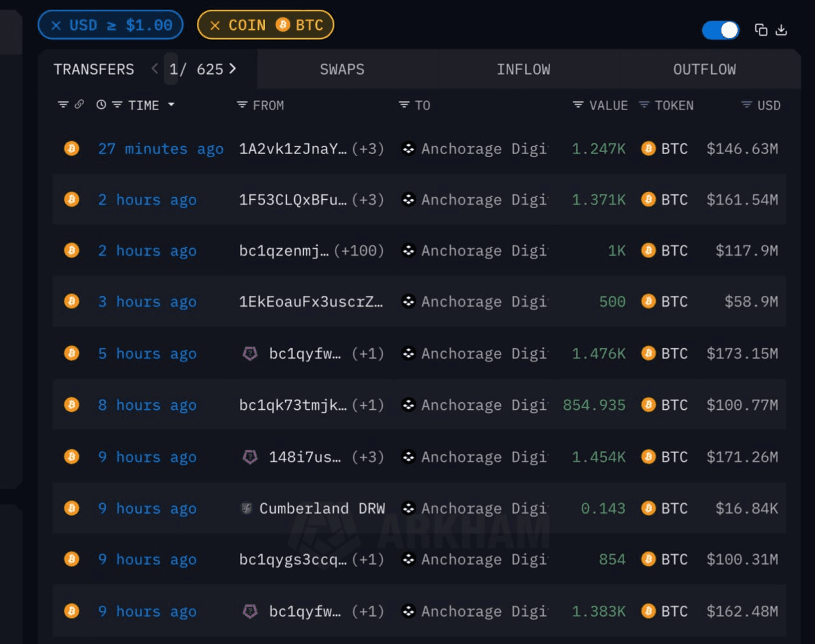Open sender address 148i7us…

click(x=305, y=458)
